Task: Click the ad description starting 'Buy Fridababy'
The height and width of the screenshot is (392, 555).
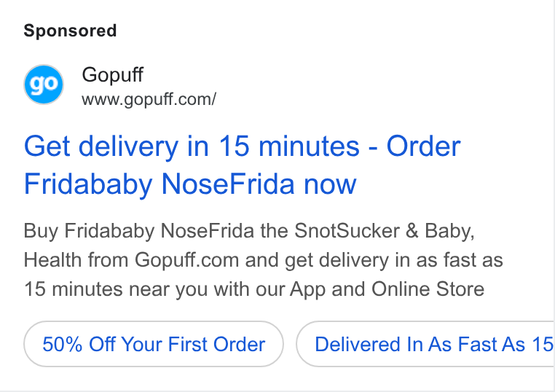Action: point(264,259)
